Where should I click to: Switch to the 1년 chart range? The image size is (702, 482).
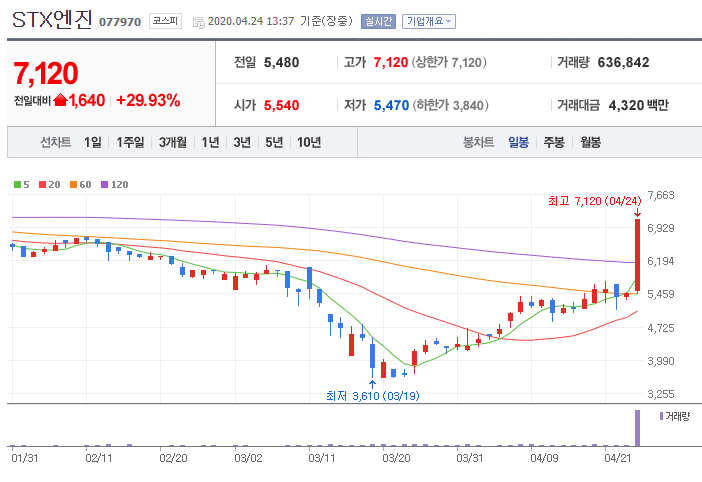coord(210,142)
